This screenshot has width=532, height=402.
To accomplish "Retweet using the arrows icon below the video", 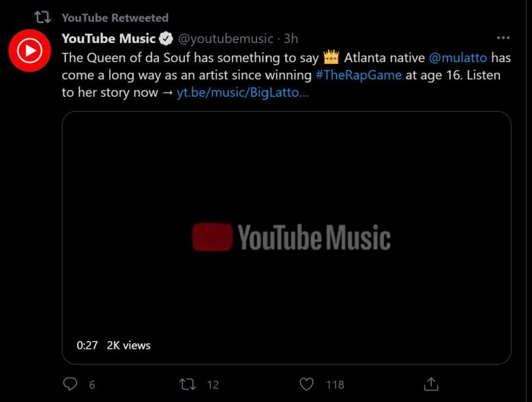I will tap(187, 384).
